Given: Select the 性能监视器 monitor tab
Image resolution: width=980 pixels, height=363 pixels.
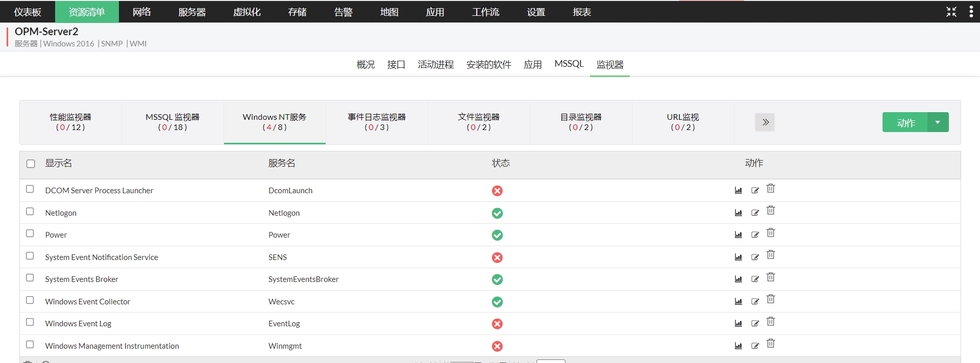Looking at the screenshot, I should pyautogui.click(x=70, y=122).
